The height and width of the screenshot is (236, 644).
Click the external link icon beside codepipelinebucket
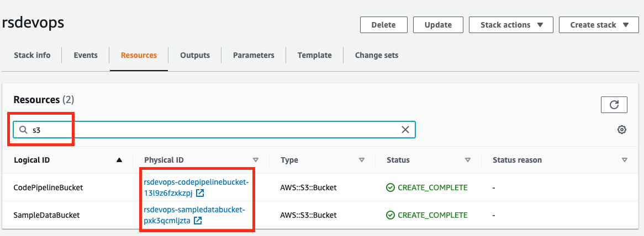[200, 194]
